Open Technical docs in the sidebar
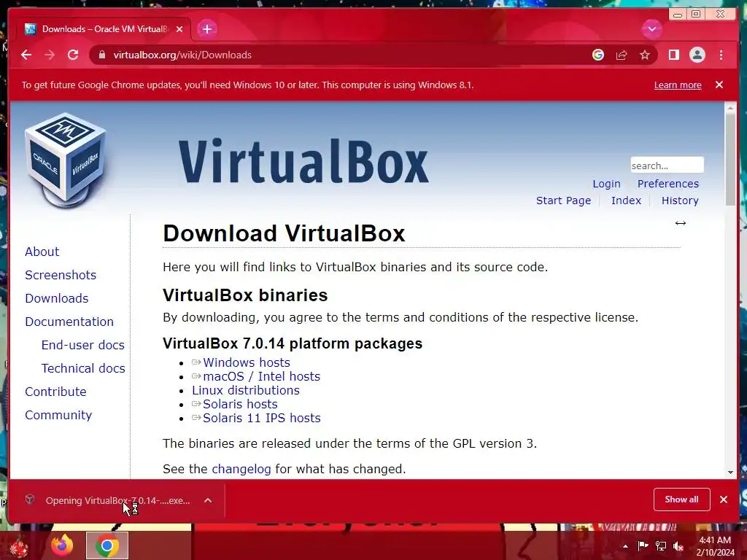The image size is (747, 560). point(83,368)
